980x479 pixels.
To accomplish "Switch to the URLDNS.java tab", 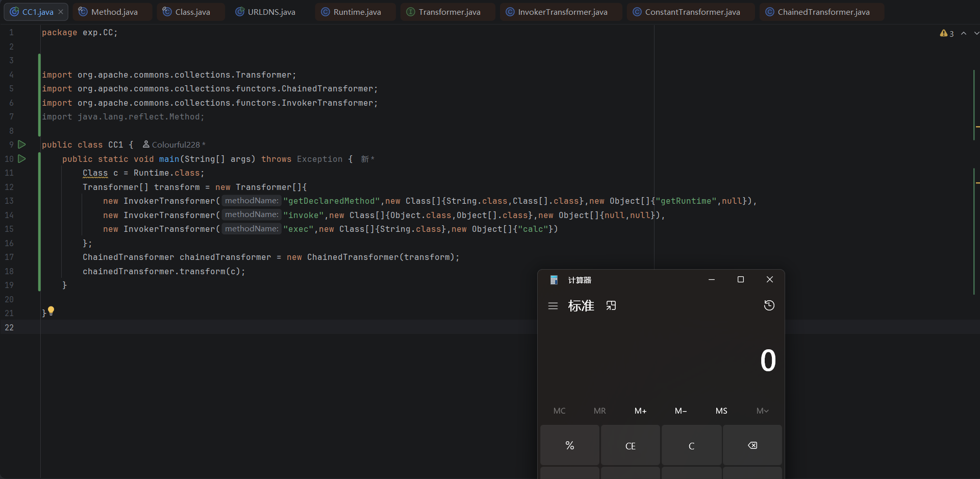I will point(265,12).
